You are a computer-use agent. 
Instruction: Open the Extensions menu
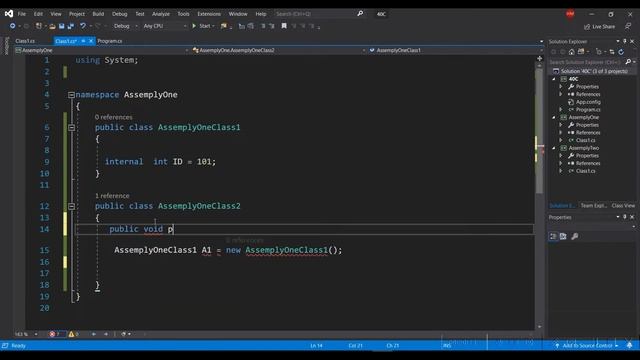click(209, 14)
